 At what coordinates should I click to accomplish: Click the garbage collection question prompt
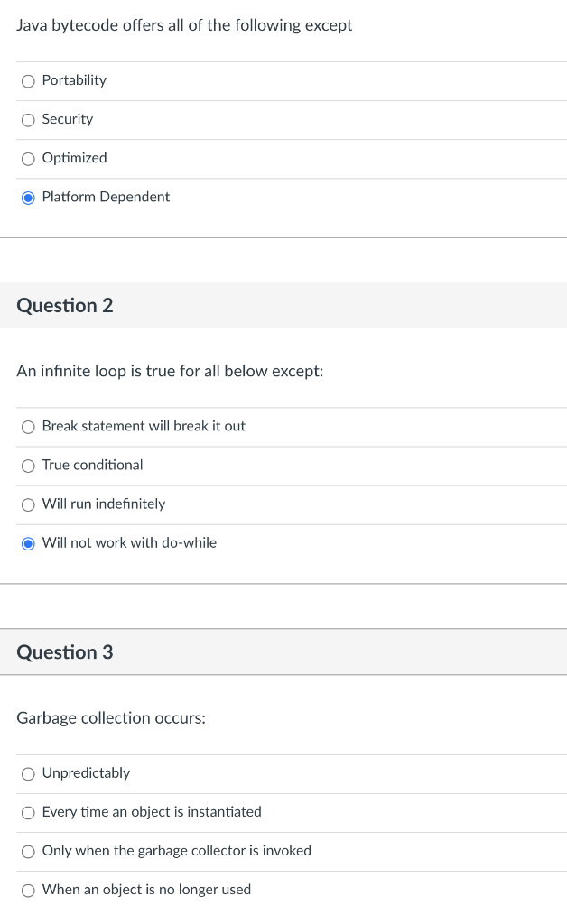pyautogui.click(x=110, y=717)
